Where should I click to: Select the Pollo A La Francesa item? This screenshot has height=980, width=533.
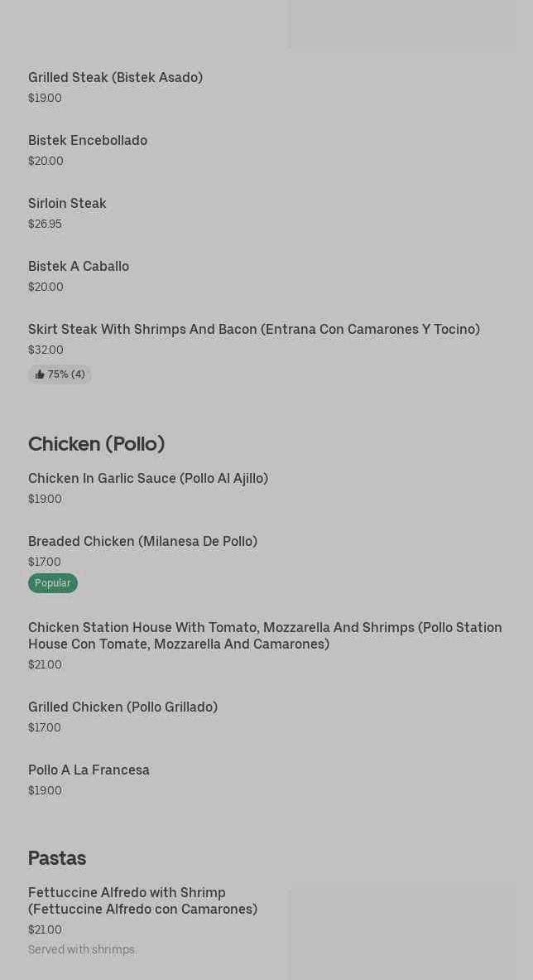pos(89,770)
